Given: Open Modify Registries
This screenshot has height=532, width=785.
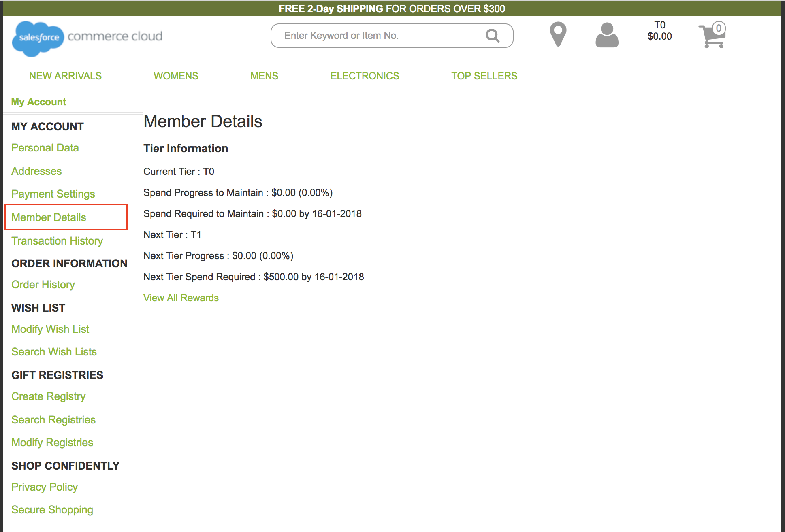Looking at the screenshot, I should pos(52,443).
